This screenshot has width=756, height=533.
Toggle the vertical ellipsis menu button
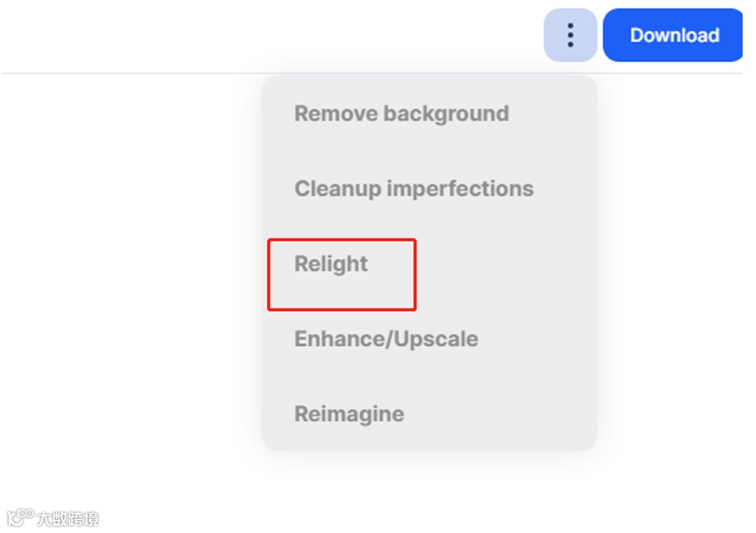point(570,36)
